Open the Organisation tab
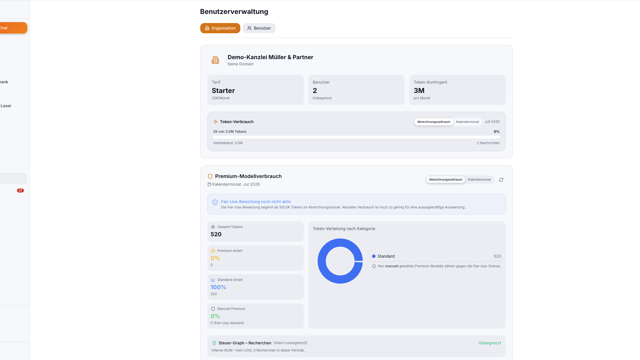Screen dimensions: 640x360 pyautogui.click(x=220, y=28)
